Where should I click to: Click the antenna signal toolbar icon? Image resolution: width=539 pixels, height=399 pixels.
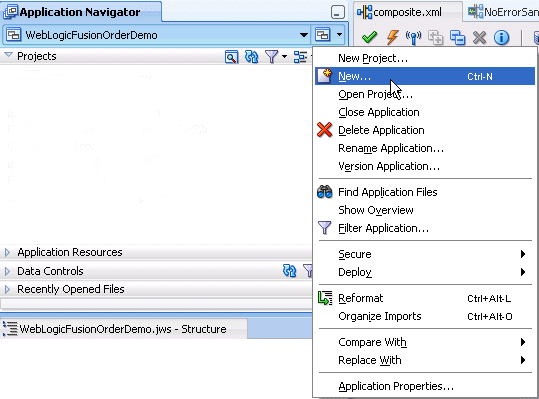tap(414, 37)
